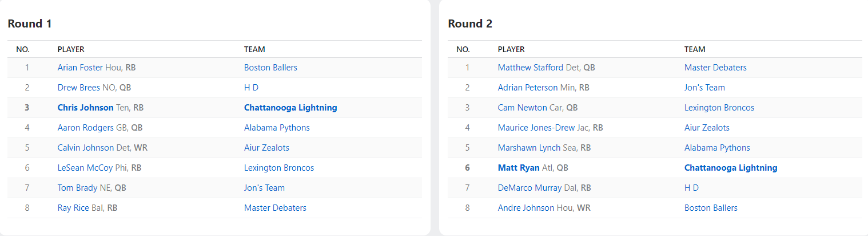
Task: Click LeSean McCoy player name
Action: (86, 168)
